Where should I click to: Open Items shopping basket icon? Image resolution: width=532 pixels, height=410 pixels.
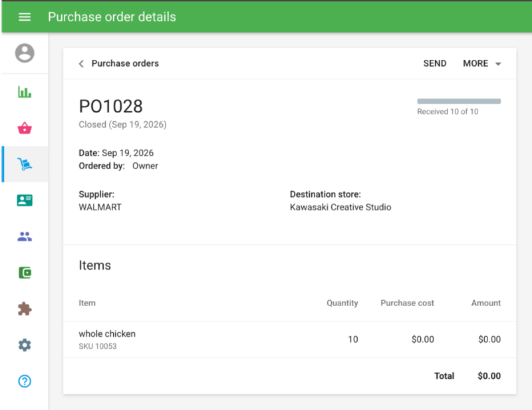click(25, 128)
